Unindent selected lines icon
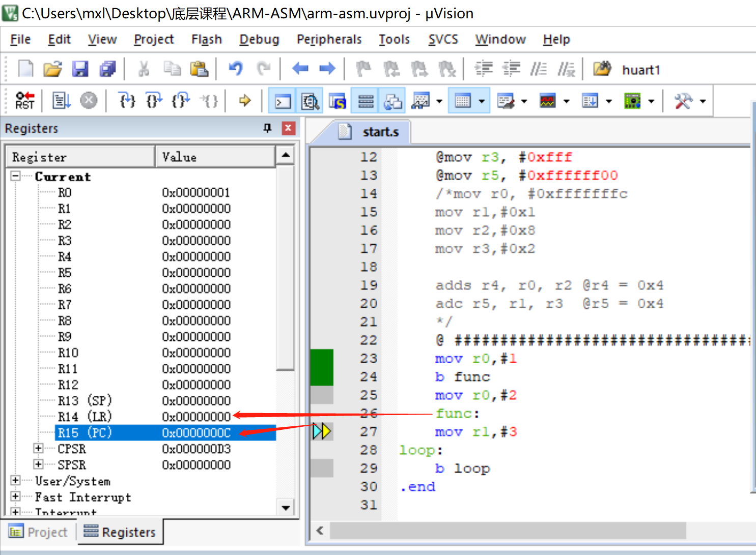756x555 pixels. pos(511,69)
